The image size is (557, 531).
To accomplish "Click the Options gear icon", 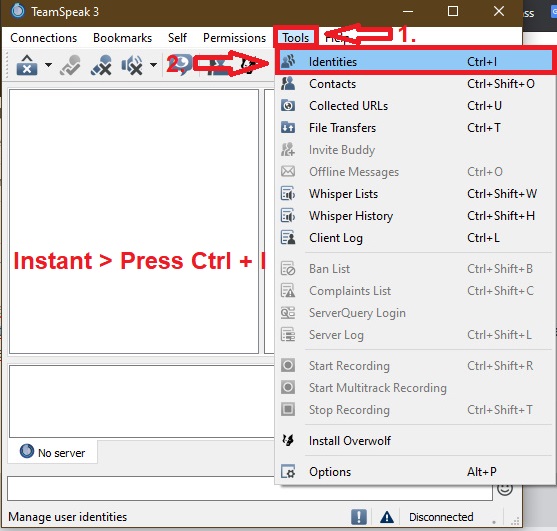I will (288, 472).
